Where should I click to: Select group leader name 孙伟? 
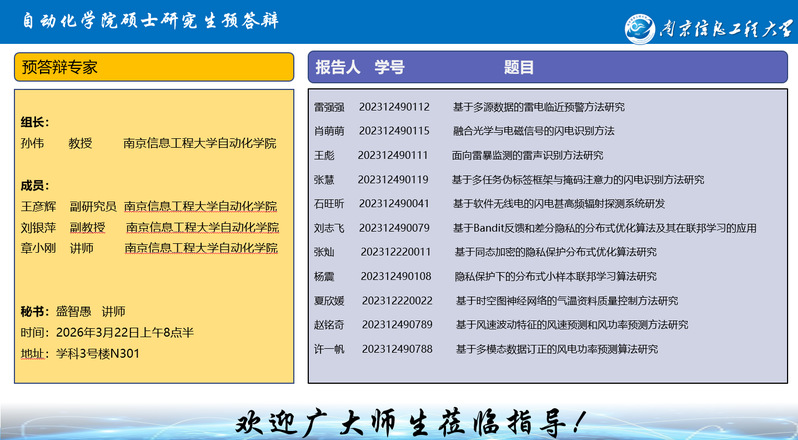click(32, 143)
